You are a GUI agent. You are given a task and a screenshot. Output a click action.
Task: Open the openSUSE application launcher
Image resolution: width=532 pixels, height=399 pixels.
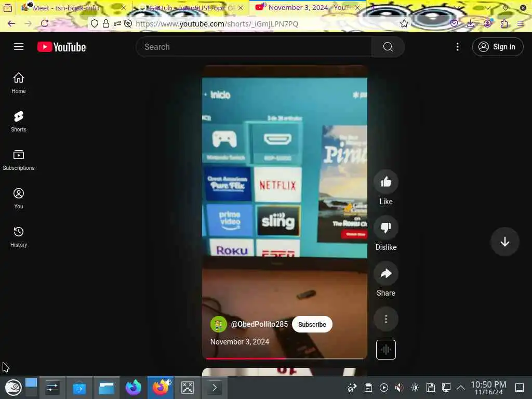tap(13, 388)
